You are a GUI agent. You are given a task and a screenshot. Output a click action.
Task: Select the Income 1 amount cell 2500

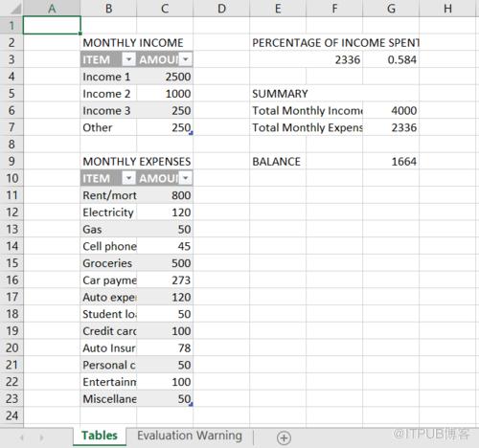pos(165,77)
